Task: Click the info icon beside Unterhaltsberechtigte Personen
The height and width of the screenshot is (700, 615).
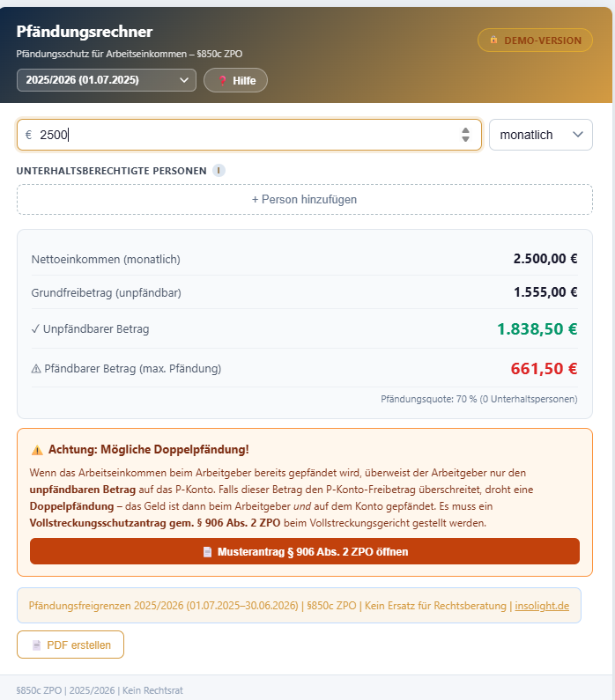Action: (x=219, y=171)
